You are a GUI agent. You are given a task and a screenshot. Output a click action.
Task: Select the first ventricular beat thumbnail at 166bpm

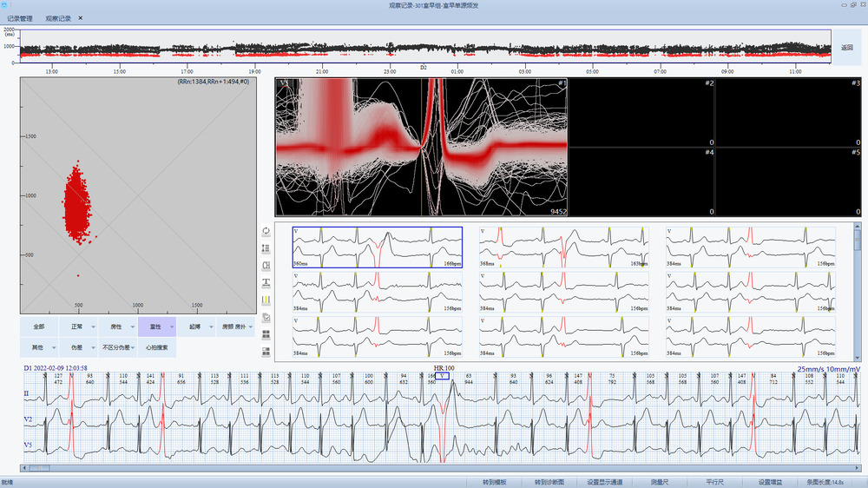(378, 247)
